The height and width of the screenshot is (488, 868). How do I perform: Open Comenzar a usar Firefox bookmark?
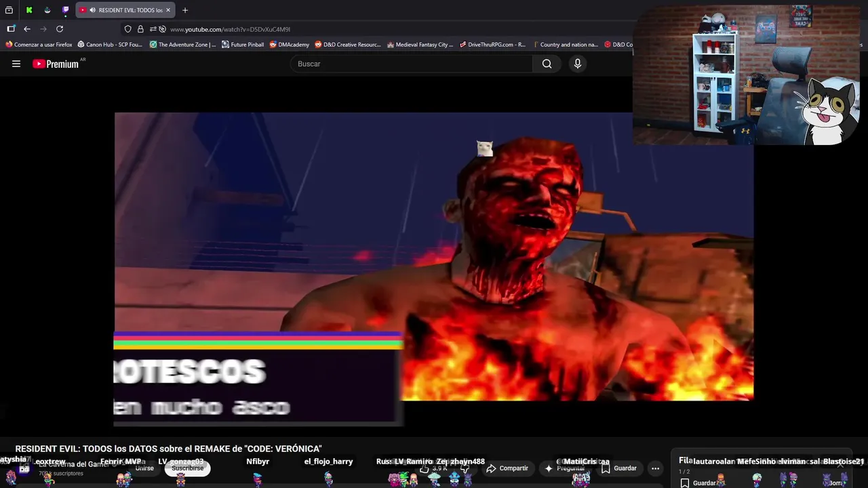coord(39,45)
